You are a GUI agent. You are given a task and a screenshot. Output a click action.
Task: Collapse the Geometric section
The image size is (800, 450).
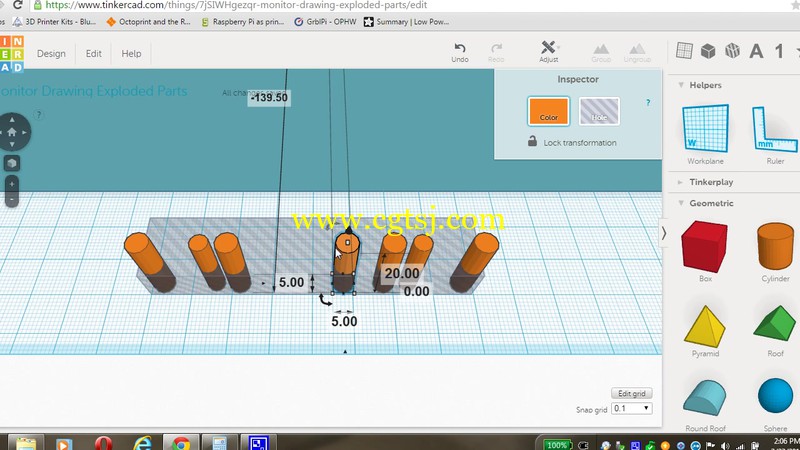[681, 203]
